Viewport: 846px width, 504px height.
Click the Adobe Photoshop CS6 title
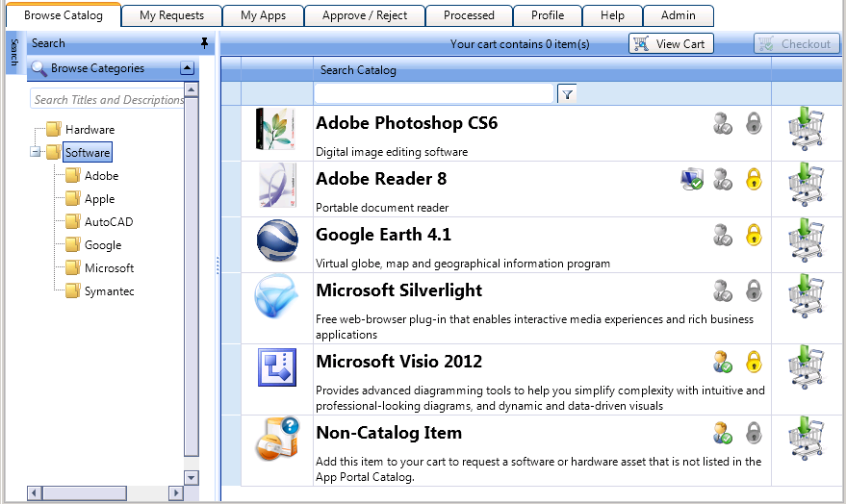click(407, 123)
